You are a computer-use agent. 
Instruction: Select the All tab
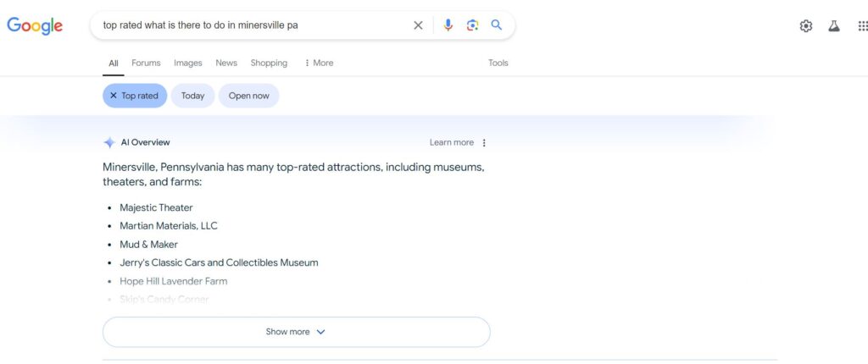pyautogui.click(x=114, y=63)
